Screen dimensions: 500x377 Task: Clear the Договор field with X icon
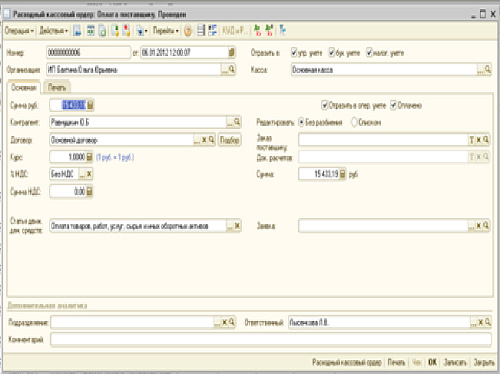click(x=204, y=140)
